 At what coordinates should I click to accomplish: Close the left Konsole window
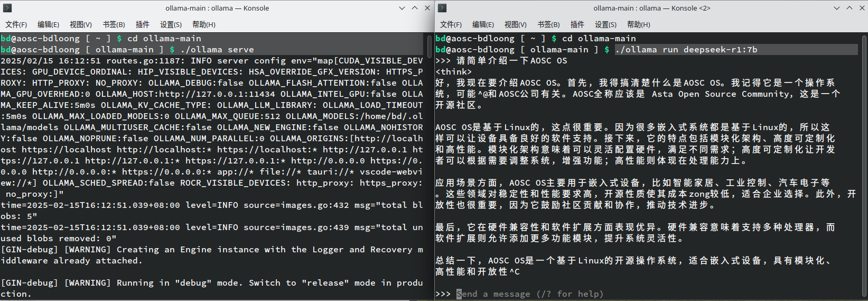(x=427, y=8)
